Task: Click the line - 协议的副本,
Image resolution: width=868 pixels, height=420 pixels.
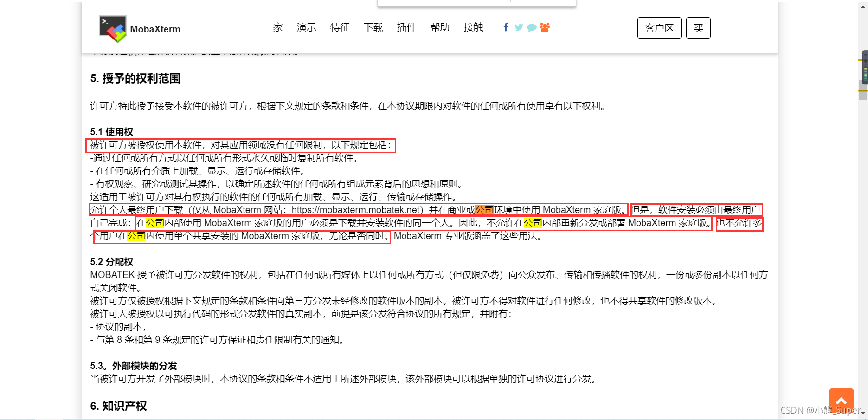Action: (118, 327)
